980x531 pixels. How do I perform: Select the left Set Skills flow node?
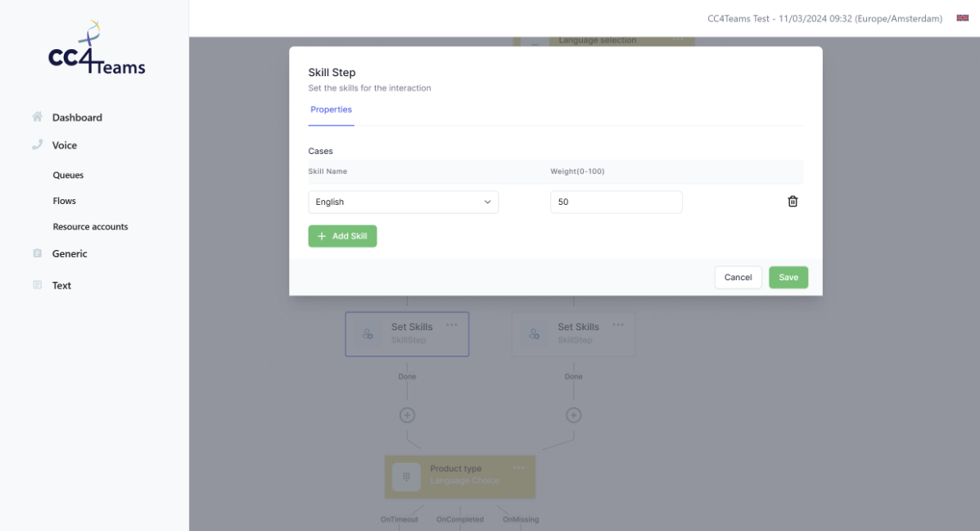point(407,334)
